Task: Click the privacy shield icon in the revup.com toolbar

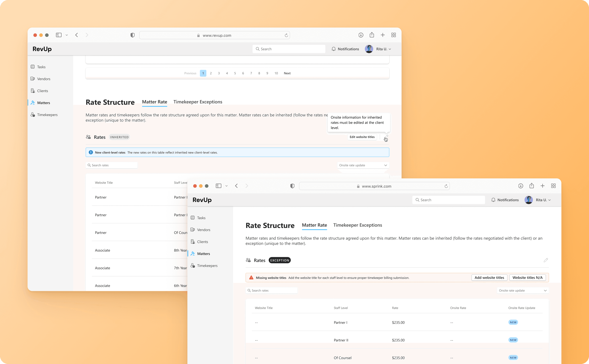Action: point(132,35)
